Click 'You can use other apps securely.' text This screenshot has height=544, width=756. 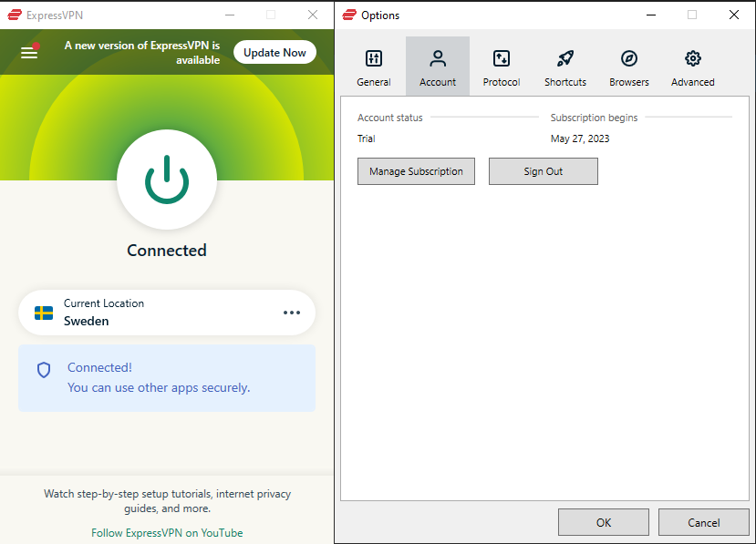pos(159,388)
